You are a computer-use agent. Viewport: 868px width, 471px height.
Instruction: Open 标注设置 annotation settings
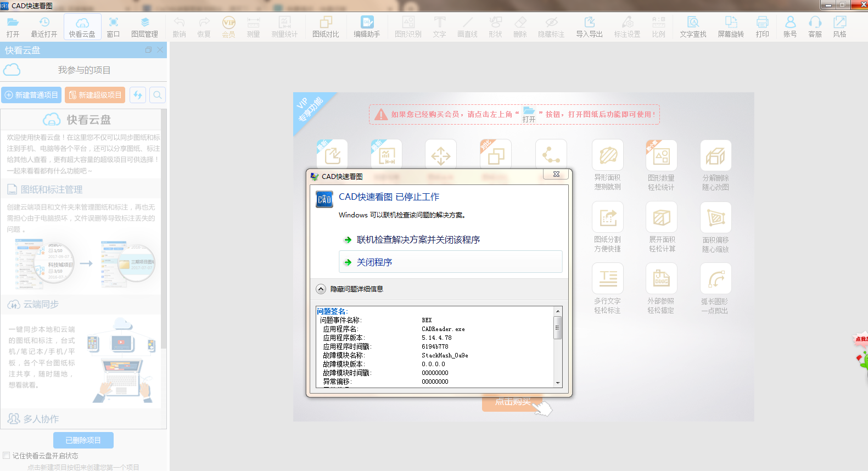tap(627, 27)
